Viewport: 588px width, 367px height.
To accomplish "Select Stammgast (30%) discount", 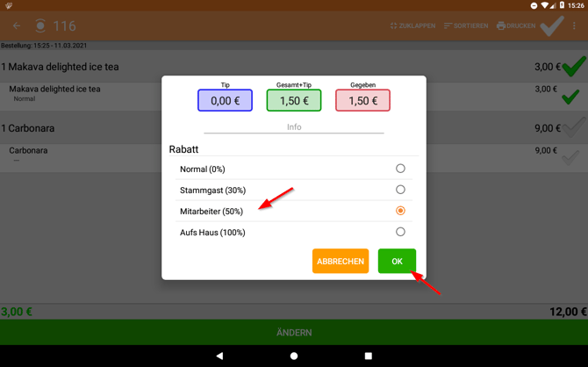I will pyautogui.click(x=400, y=190).
